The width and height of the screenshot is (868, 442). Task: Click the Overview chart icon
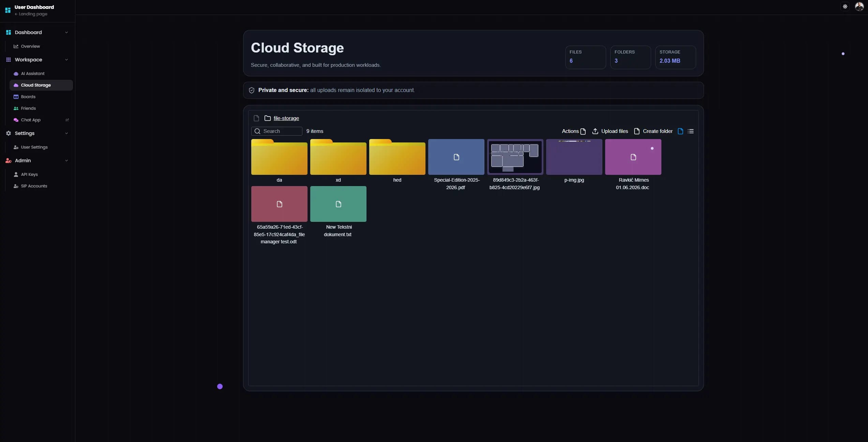tap(16, 46)
